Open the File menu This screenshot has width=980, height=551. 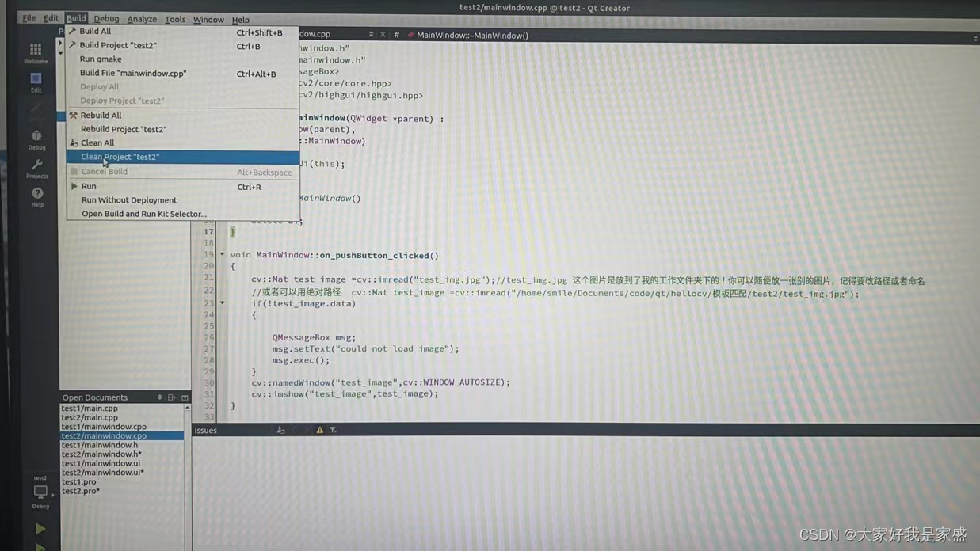pos(29,18)
